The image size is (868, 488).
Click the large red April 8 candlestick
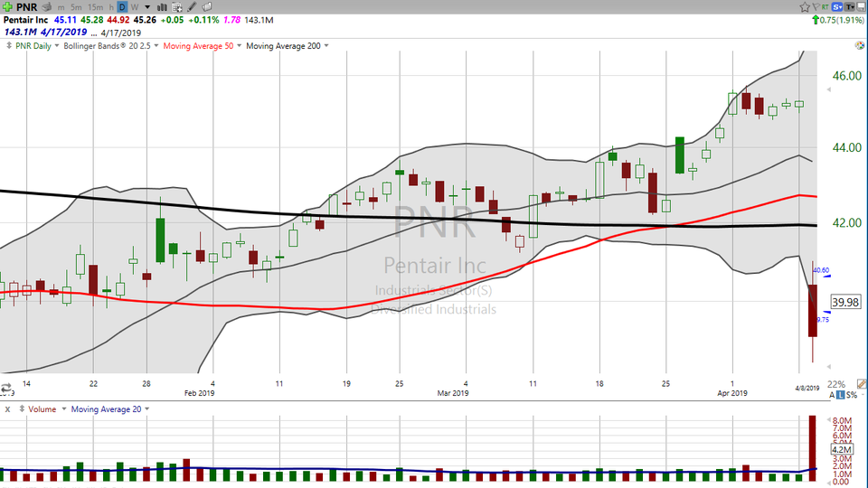tap(813, 310)
